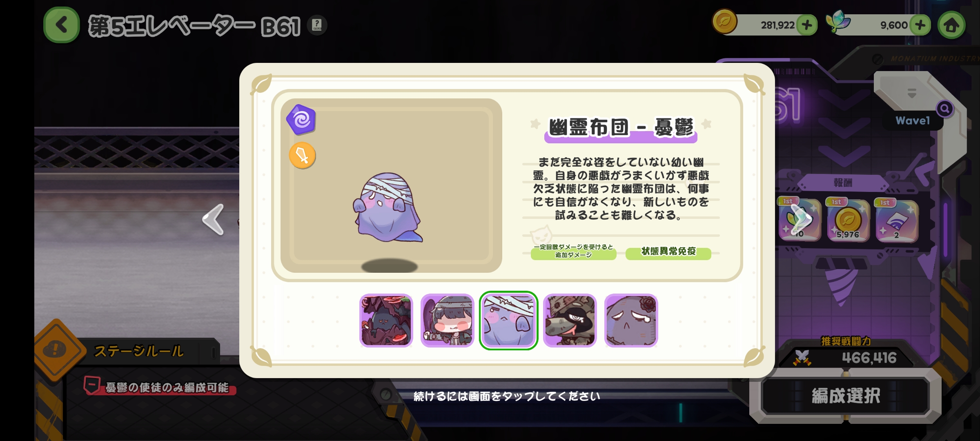
Task: Select the crying purple ghost thumbnail
Action: coord(631,321)
